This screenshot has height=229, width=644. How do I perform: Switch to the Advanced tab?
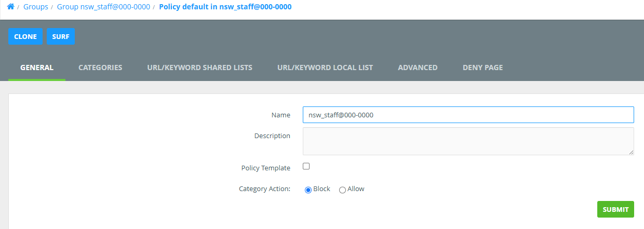418,68
